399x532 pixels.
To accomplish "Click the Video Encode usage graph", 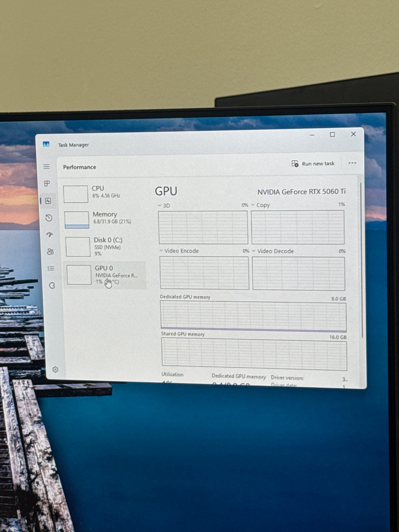I will (204, 273).
